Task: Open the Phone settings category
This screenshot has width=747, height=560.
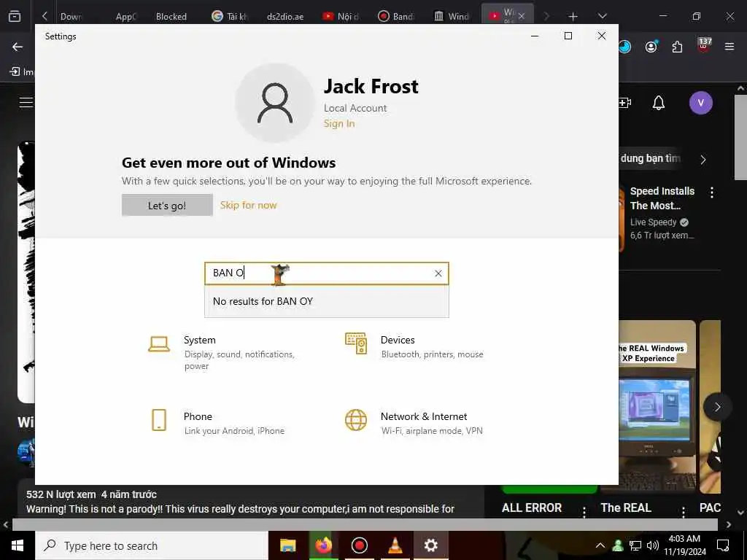Action: coord(218,422)
